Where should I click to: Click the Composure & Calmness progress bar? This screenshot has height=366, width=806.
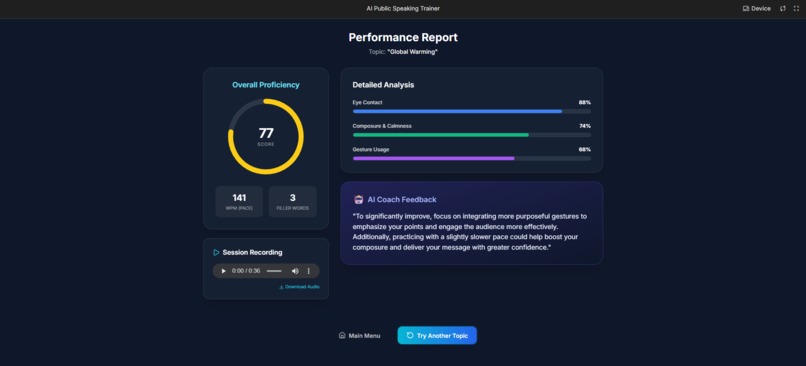click(472, 135)
